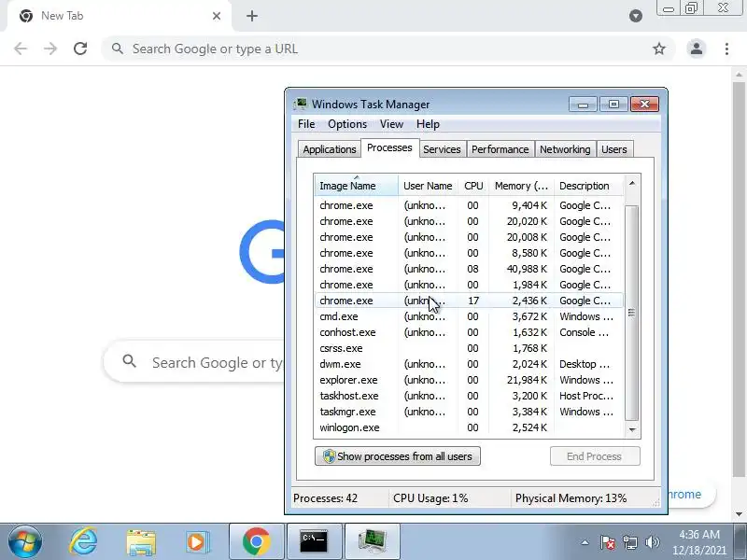This screenshot has height=560, width=747.
Task: Select the csrss.exe process
Action: pyautogui.click(x=469, y=348)
